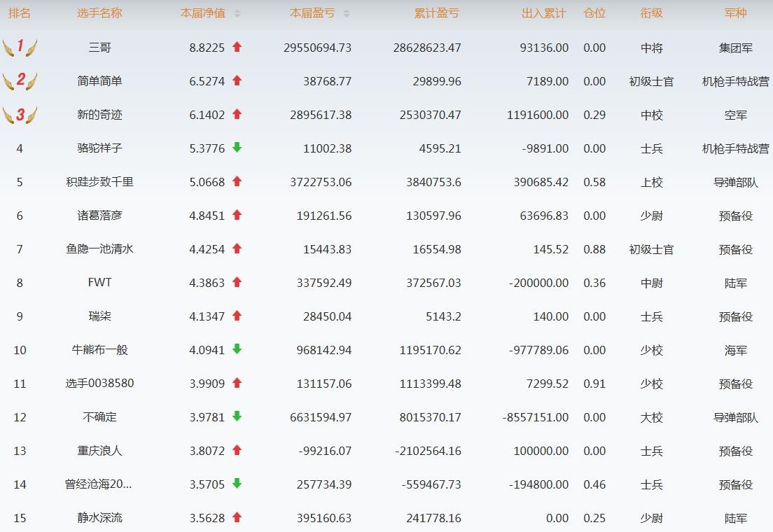773x532 pixels.
Task: Click the red up arrow beside 8.8225
Action: coord(237,47)
